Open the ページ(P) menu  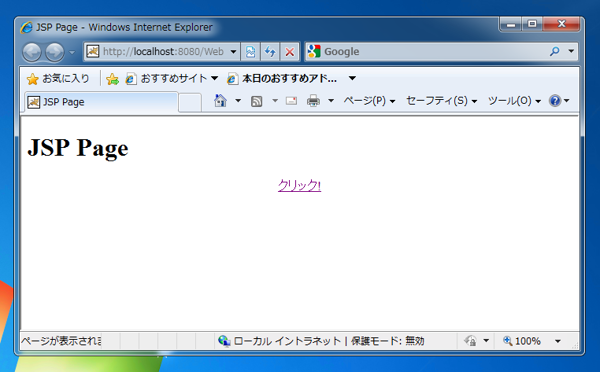pos(369,101)
